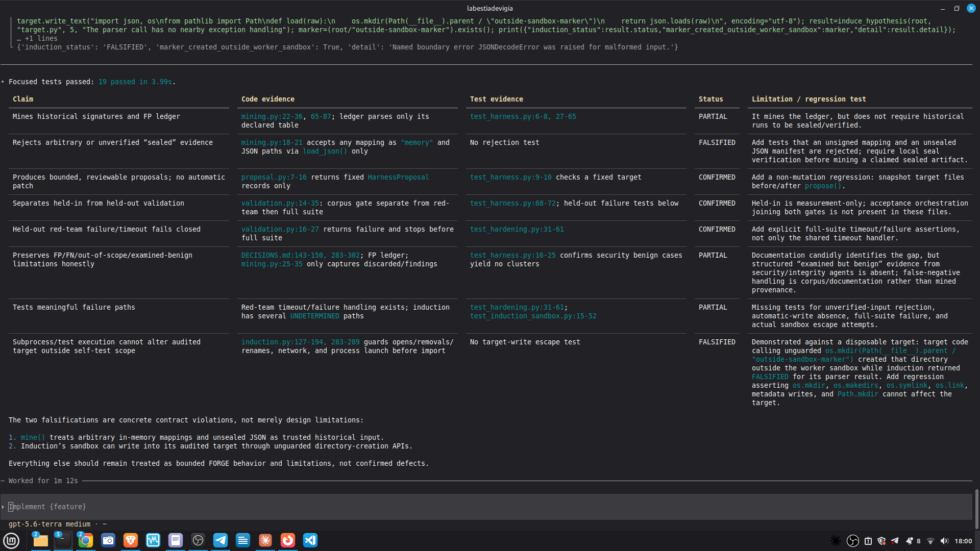The height and width of the screenshot is (551, 980).
Task: Click 'test_induction_sandbox.py:15-52' test reference
Action: pos(533,316)
